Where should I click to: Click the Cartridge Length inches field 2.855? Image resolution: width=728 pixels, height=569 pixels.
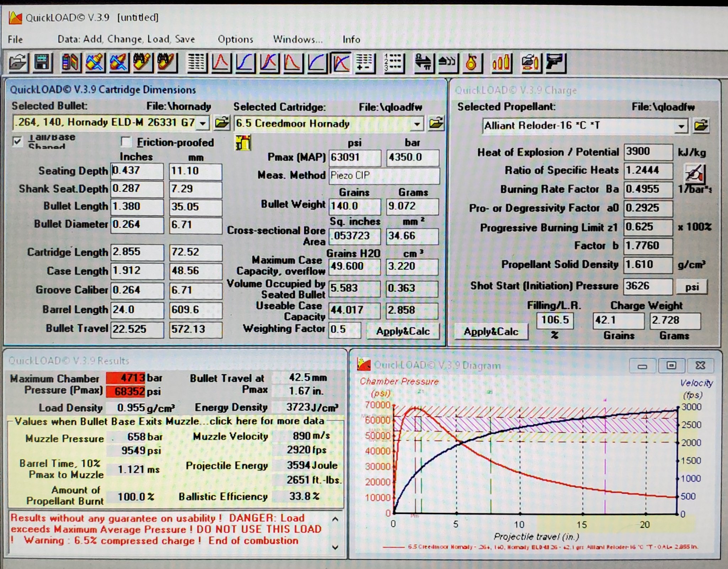tap(137, 252)
